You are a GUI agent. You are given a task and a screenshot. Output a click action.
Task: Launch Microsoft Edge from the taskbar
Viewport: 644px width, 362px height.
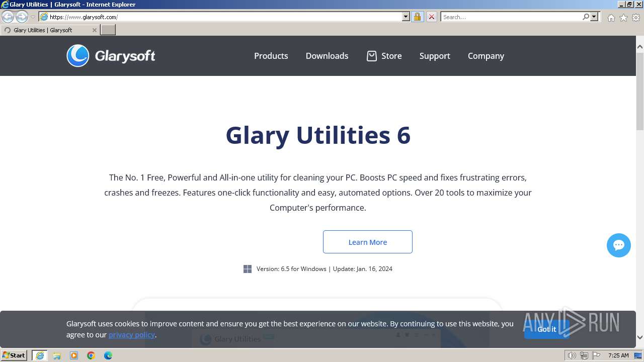tap(108, 355)
